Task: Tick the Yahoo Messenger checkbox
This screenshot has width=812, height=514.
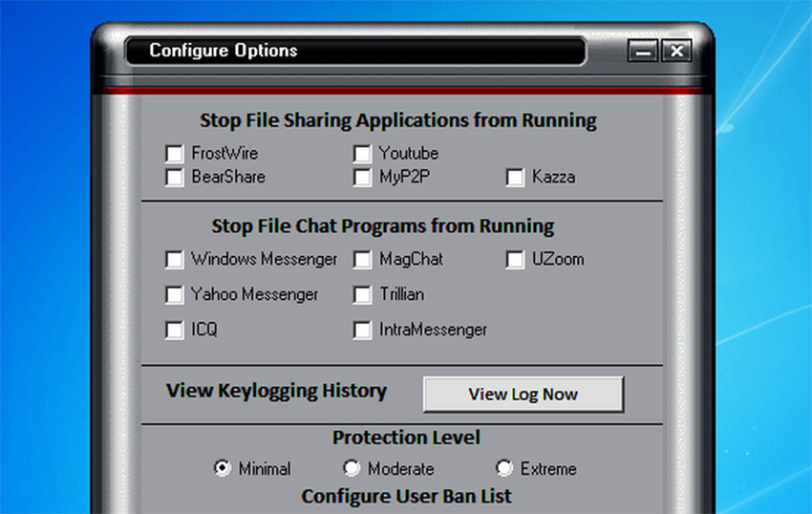Action: pyautogui.click(x=175, y=295)
